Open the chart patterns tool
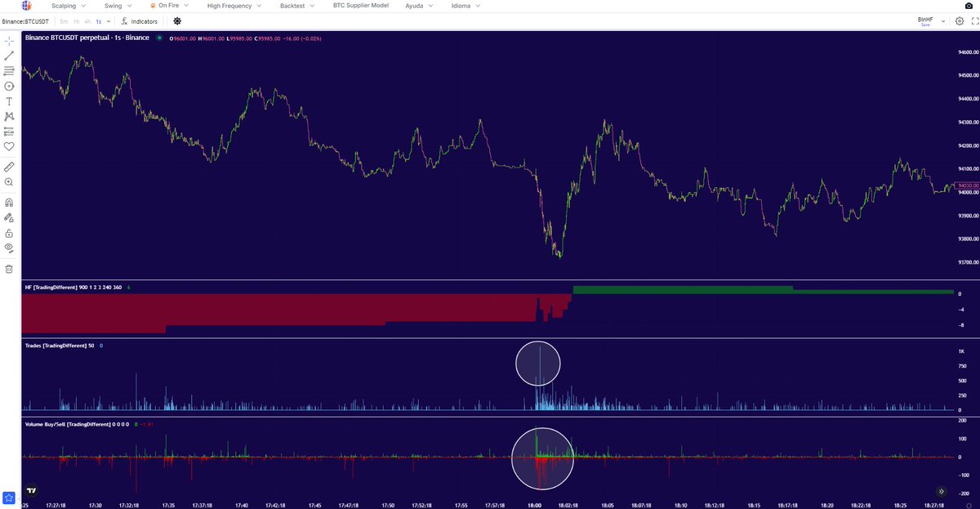 click(x=9, y=117)
